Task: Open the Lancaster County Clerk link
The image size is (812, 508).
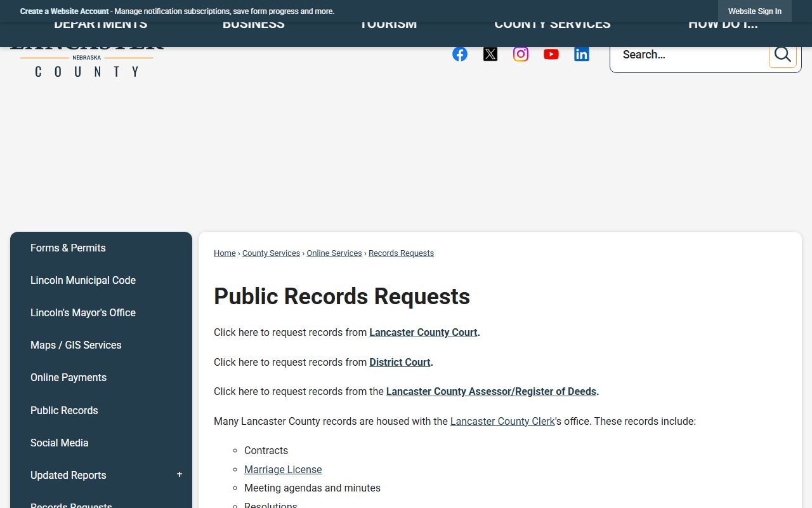Action: (x=502, y=422)
